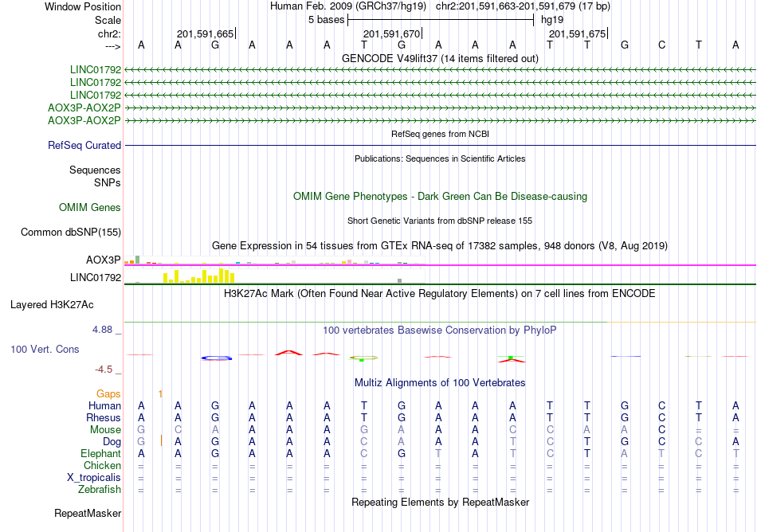Click the 'Human Feb. 2009 (GRCh37/hg19)' title
The width and height of the screenshot is (757, 532).
tap(348, 6)
